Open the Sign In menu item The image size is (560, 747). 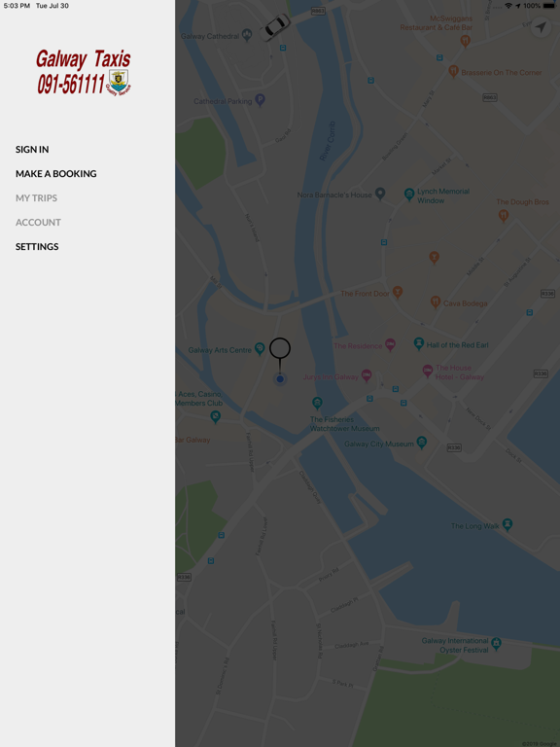tap(32, 149)
